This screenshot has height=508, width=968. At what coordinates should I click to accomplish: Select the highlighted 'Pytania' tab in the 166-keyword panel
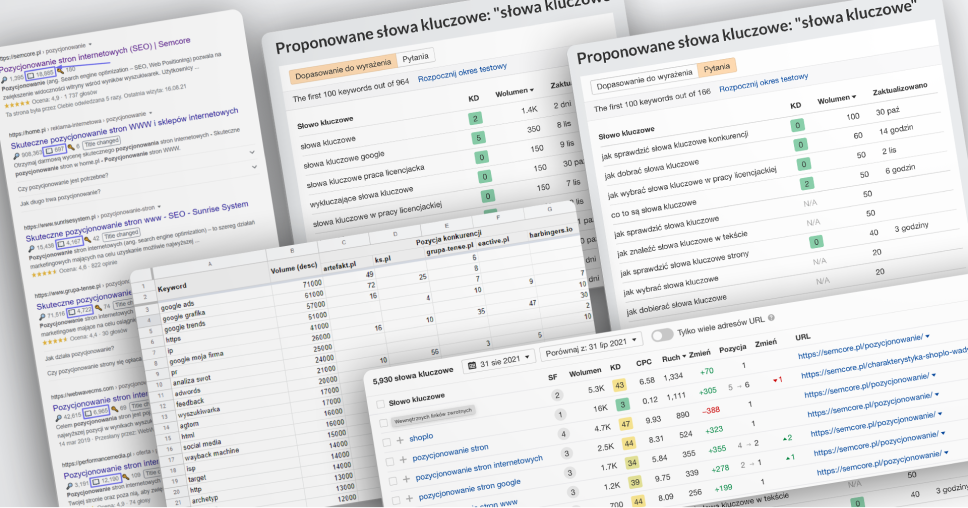point(717,67)
